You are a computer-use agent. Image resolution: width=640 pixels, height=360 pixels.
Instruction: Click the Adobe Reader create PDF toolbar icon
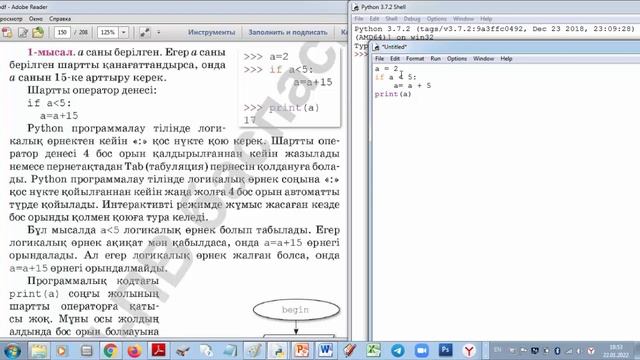(7, 32)
